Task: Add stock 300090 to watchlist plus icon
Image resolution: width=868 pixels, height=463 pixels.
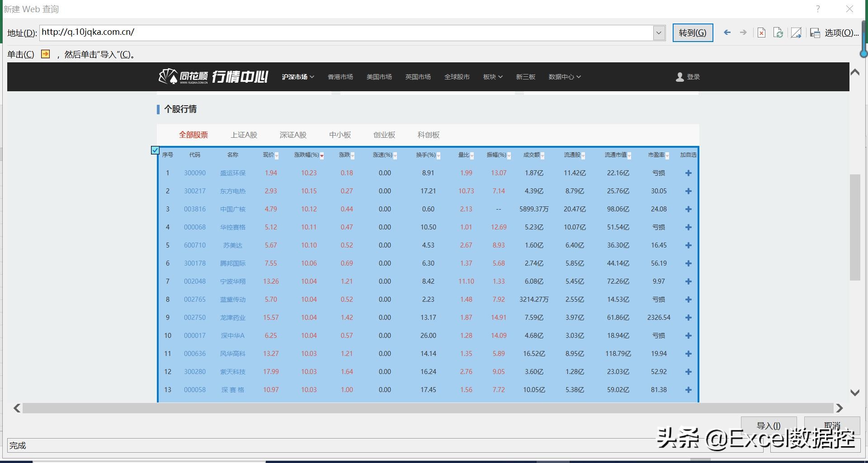Action: point(689,173)
